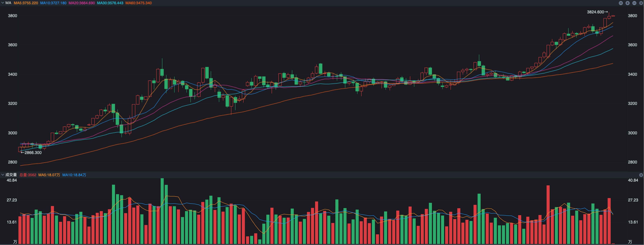Viewport: 644px width, 245px height.
Task: Click the tallest green volume bar
Action: coord(162,211)
